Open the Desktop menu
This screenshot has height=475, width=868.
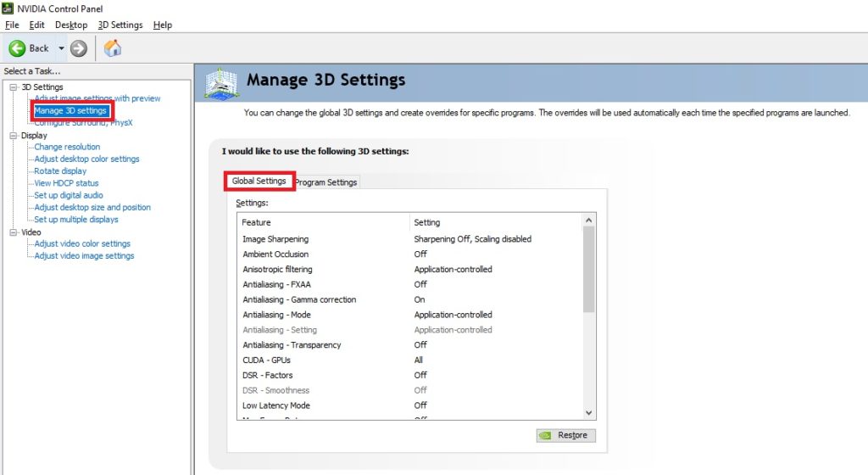click(x=71, y=25)
